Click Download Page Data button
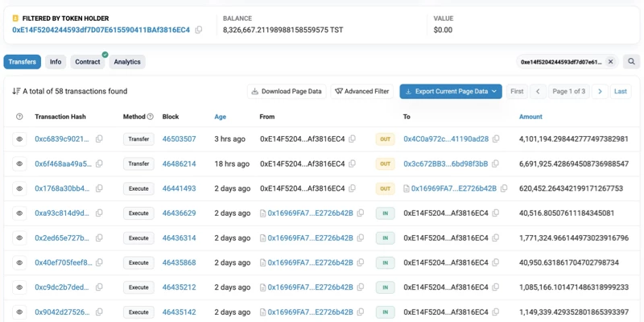Screen dimensions: 644x322 287,91
